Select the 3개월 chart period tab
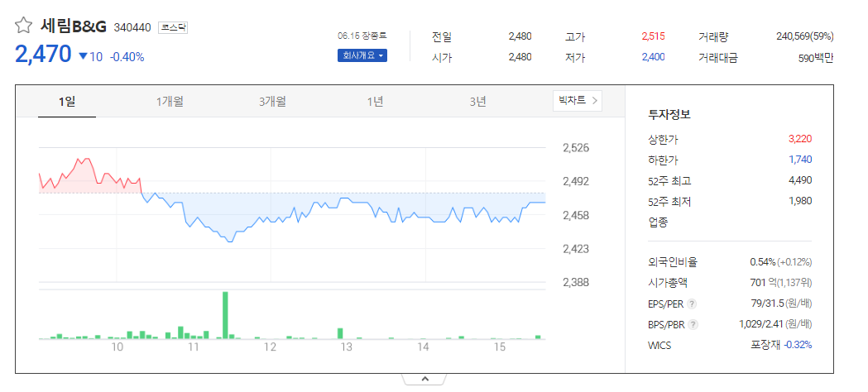 click(x=272, y=101)
